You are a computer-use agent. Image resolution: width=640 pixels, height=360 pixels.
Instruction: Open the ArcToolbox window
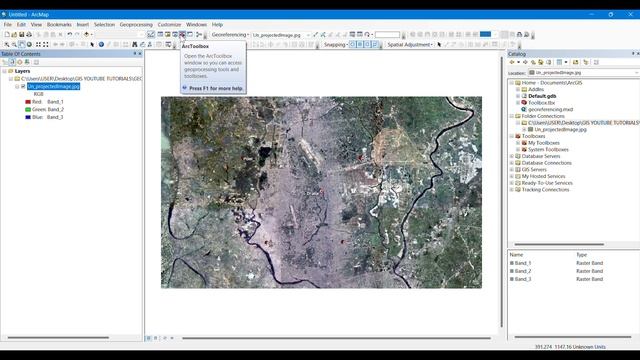click(182, 35)
